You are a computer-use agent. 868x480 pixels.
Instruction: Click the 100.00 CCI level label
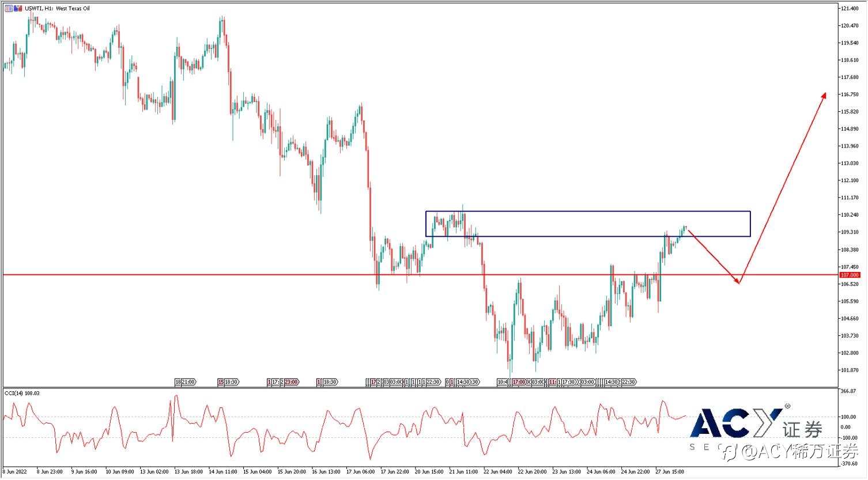click(x=849, y=417)
